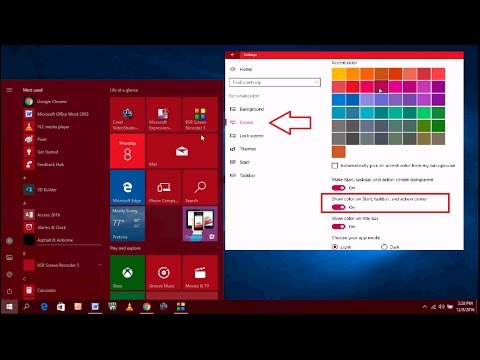Click the volume icon in system tray
480x360 pixels.
click(442, 307)
